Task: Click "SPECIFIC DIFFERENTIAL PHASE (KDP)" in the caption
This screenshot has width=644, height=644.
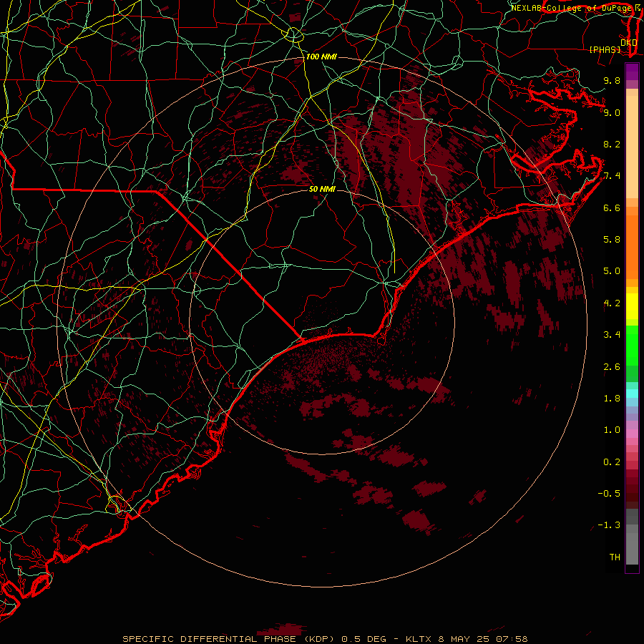Action: pos(230,639)
